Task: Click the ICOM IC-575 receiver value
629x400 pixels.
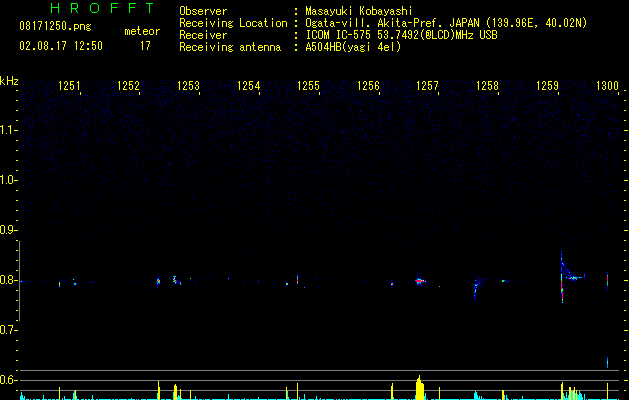Action: click(401, 35)
